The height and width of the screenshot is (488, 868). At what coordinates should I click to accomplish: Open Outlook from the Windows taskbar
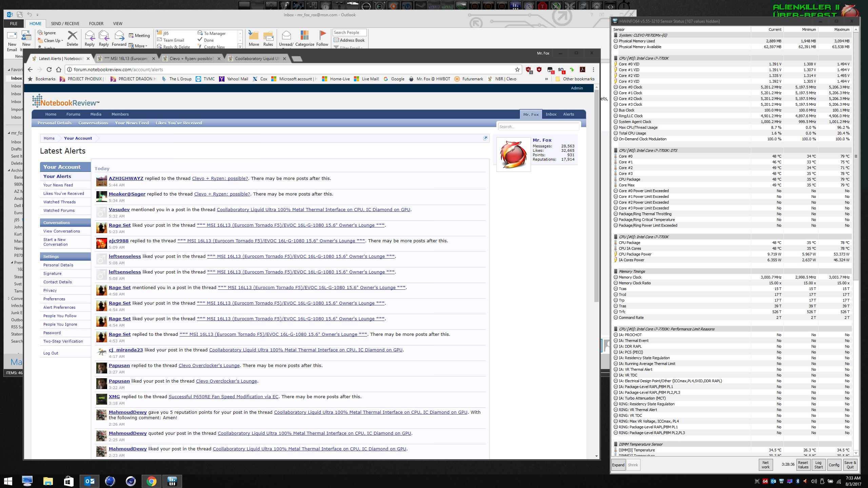click(90, 481)
